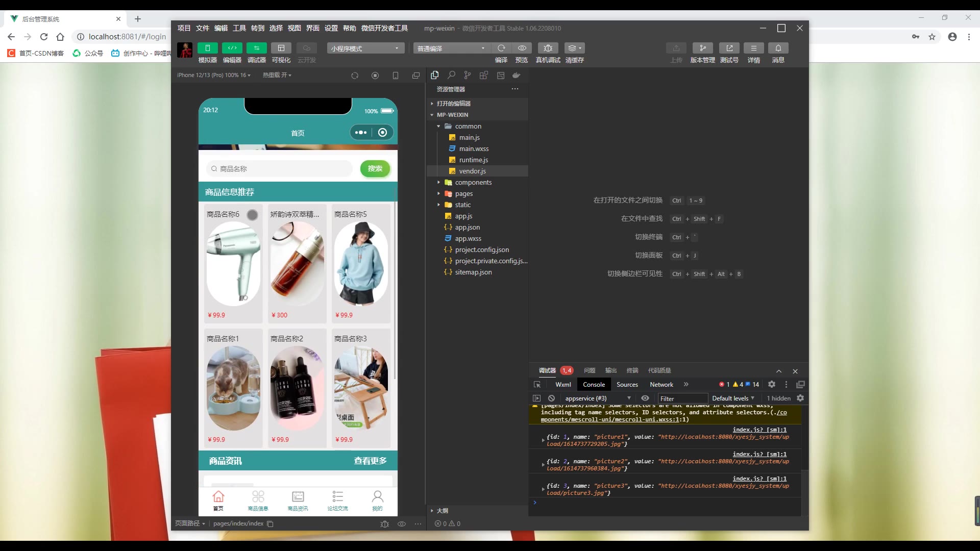This screenshot has height=551, width=980.
Task: Click the green search button
Action: pyautogui.click(x=375, y=169)
